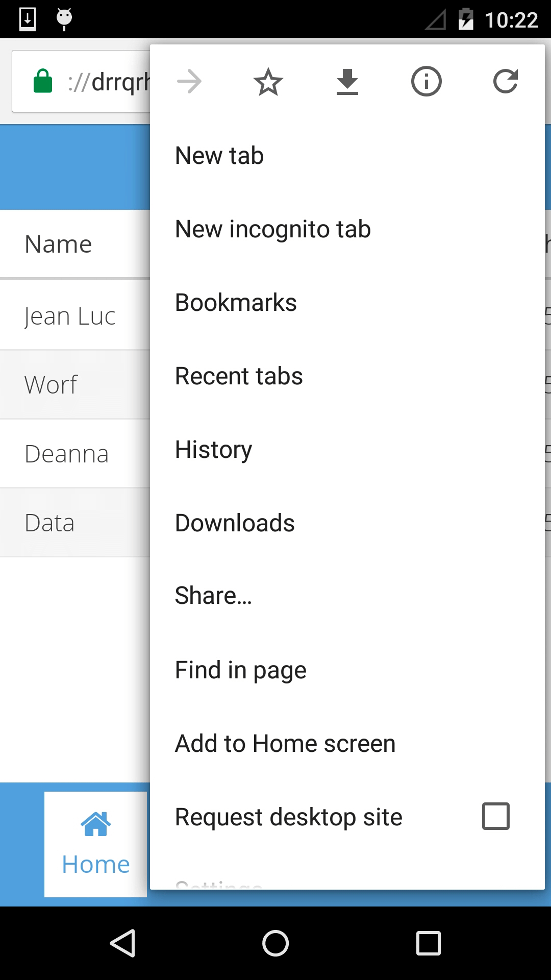Viewport: 551px width, 980px height.
Task: Tap the download page icon
Action: pos(347,82)
